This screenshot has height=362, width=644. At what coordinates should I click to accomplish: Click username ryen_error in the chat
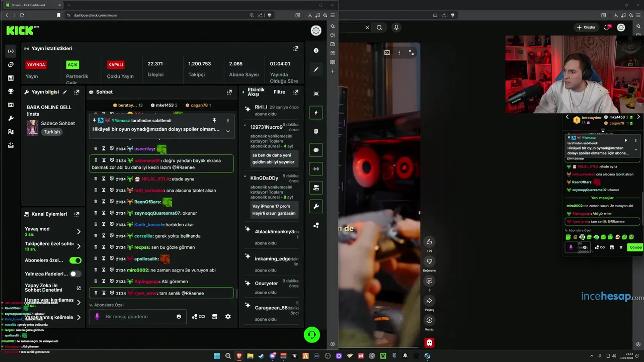click(145, 293)
